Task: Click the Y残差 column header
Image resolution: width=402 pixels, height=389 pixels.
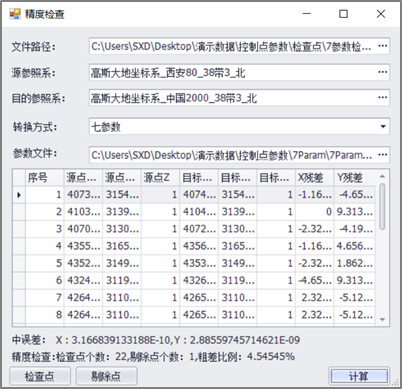Action: (x=354, y=178)
